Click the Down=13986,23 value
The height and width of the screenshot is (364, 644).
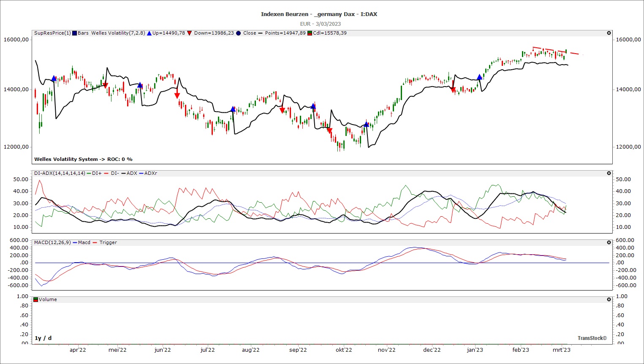point(214,33)
